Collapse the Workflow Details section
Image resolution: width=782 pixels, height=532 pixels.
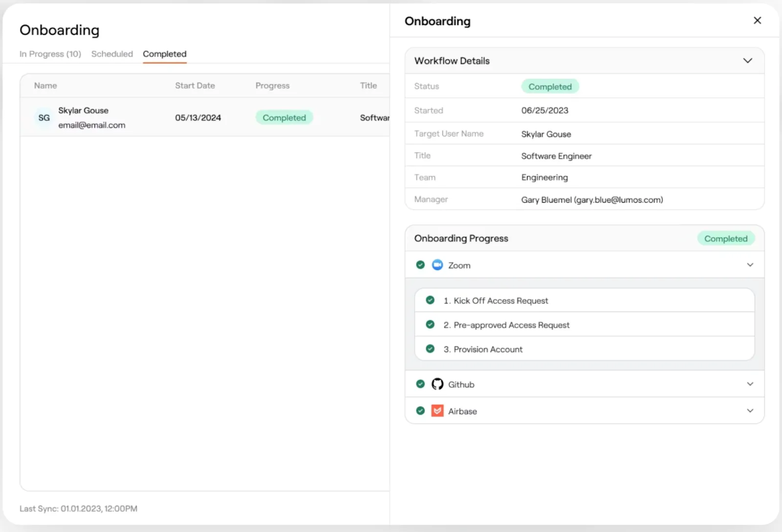(747, 61)
